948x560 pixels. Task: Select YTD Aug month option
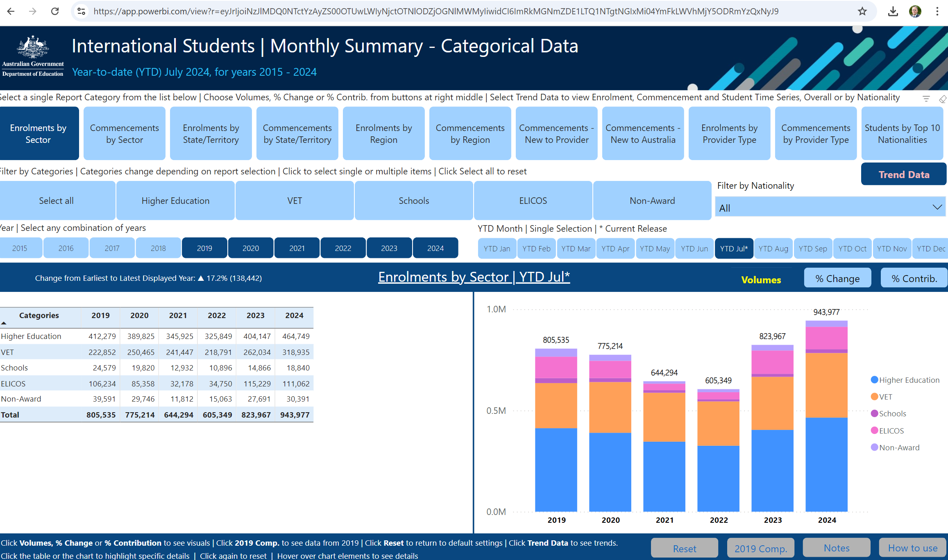(773, 248)
